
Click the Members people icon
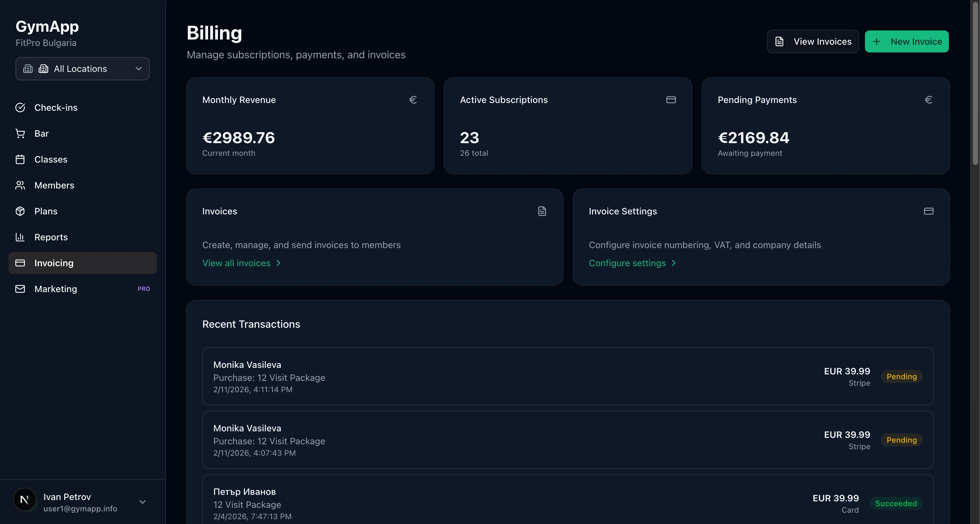[20, 185]
